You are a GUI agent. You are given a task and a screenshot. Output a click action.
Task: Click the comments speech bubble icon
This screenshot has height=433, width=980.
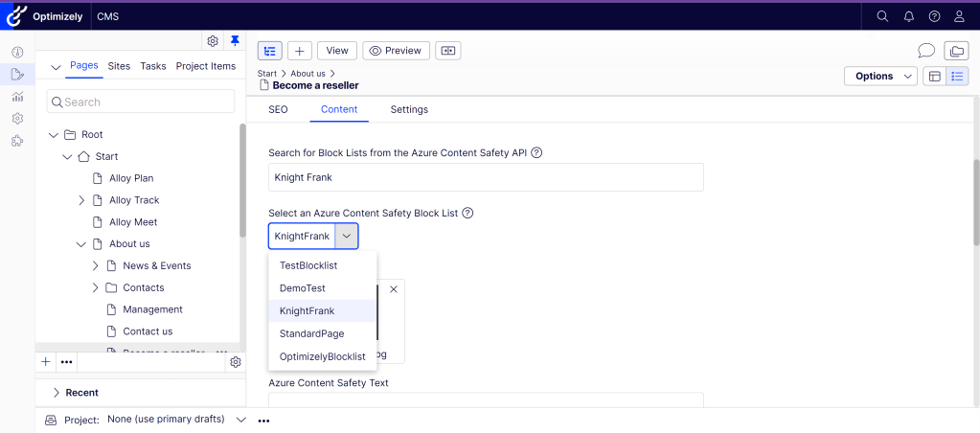[926, 51]
